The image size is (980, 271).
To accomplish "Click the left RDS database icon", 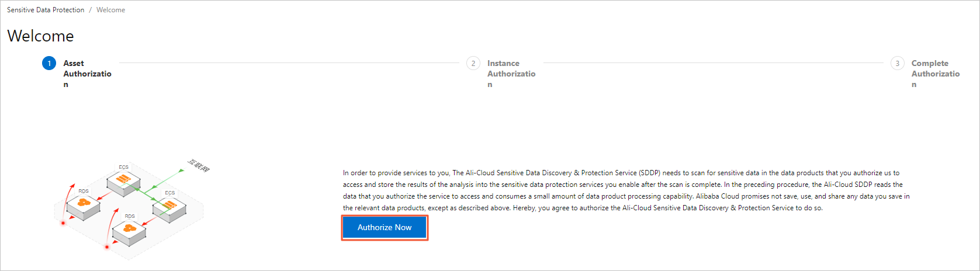I will tap(84, 204).
